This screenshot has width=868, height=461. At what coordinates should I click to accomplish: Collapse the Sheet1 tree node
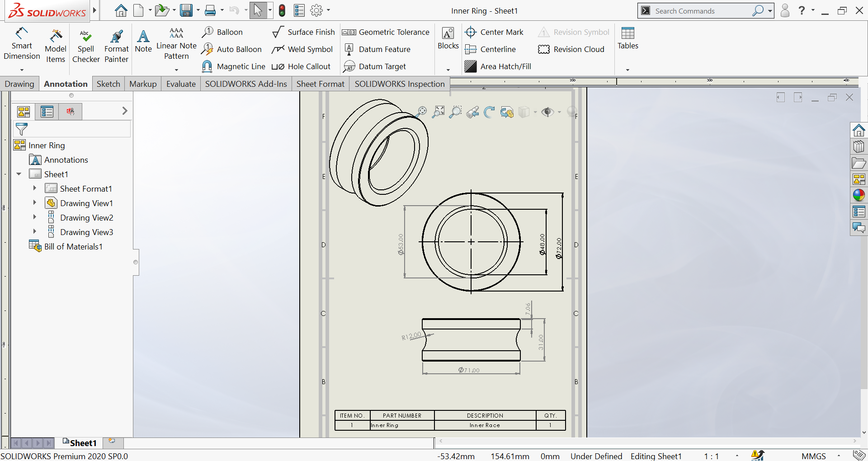pyautogui.click(x=19, y=174)
